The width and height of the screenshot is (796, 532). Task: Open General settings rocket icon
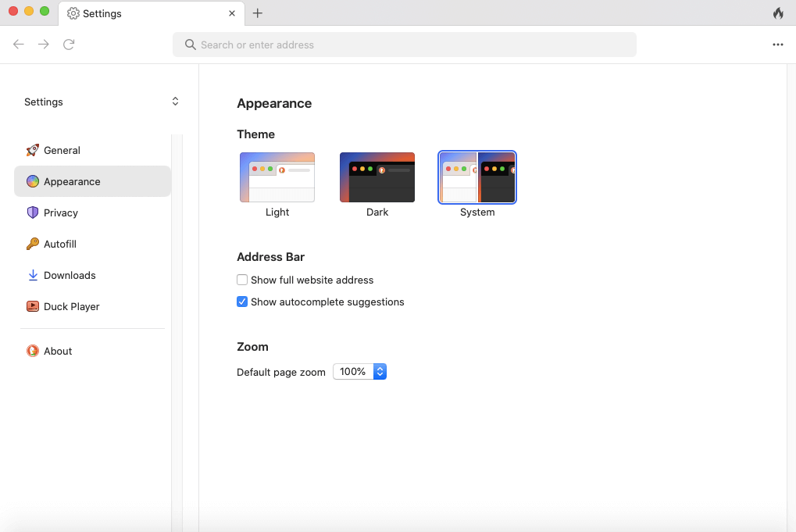(33, 150)
